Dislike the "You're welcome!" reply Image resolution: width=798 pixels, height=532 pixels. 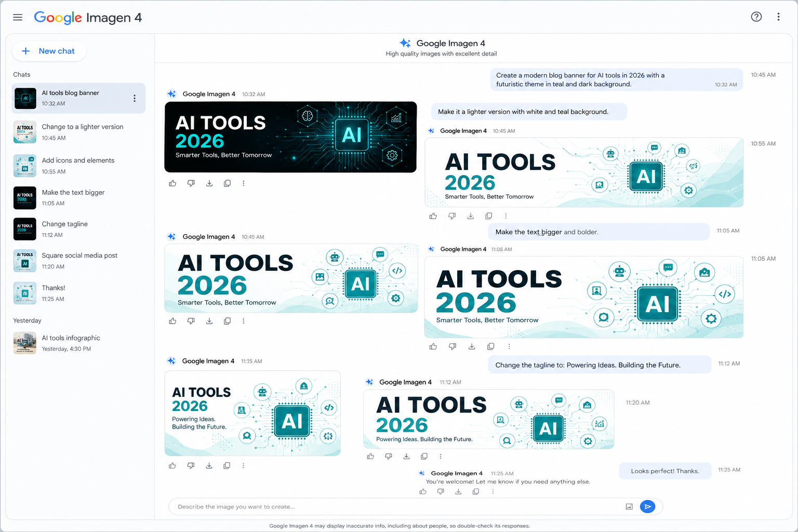[441, 491]
